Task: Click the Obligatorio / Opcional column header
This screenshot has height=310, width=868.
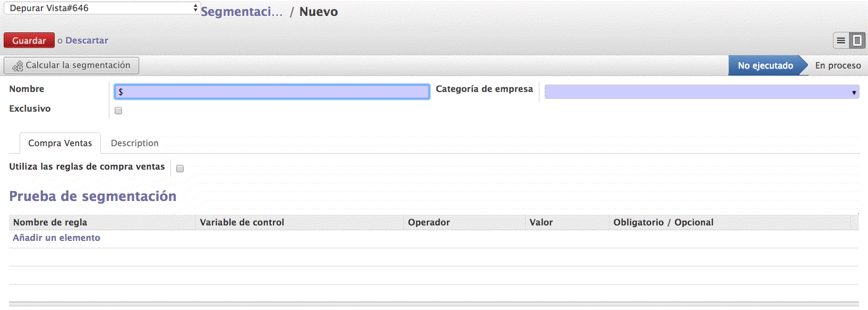Action: point(663,222)
